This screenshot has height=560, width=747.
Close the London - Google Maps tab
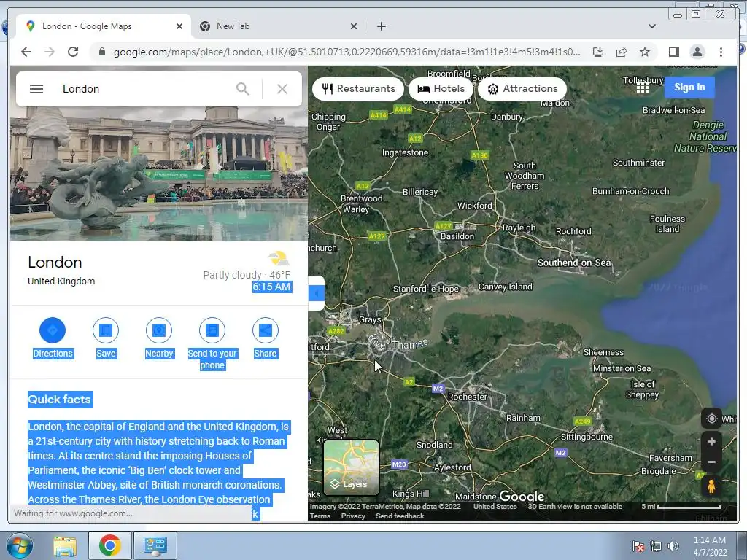[x=179, y=26]
